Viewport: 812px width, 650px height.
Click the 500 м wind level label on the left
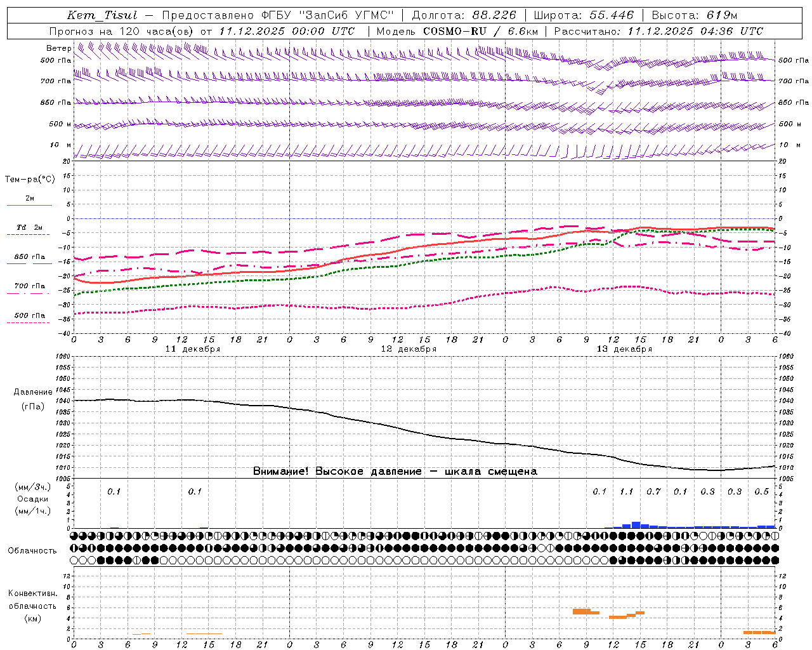click(x=60, y=124)
